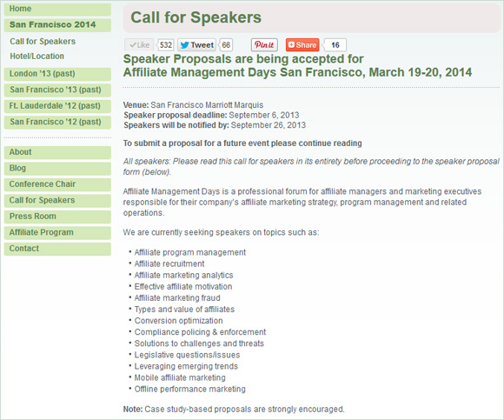504x420 pixels.
Task: Click the orange Share button
Action: tap(302, 44)
